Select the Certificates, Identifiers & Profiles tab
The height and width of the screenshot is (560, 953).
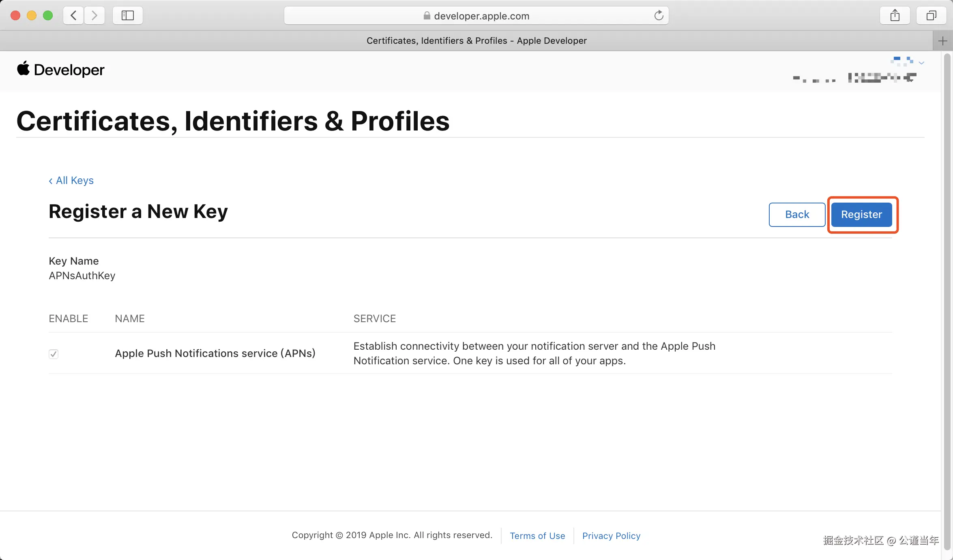point(476,41)
